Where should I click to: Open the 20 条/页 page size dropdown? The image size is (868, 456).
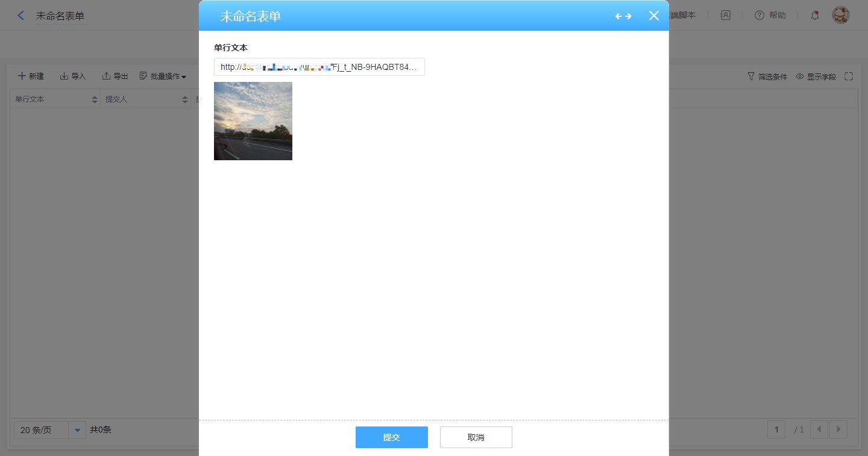(77, 430)
